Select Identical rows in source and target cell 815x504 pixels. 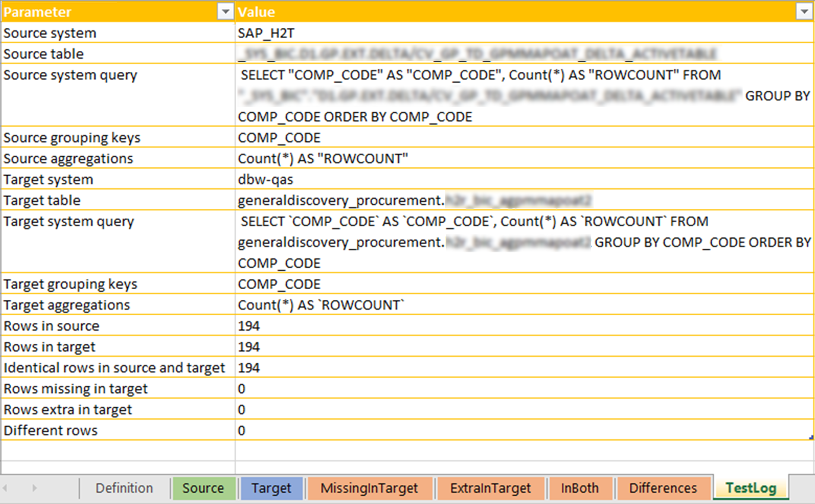tap(118, 367)
